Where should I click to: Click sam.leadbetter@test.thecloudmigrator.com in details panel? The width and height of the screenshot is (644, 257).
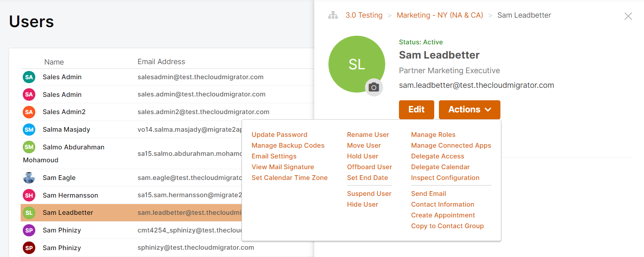[x=476, y=85]
